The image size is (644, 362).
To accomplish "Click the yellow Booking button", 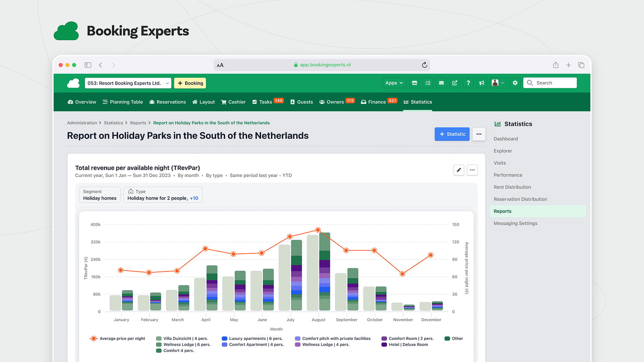I will click(x=190, y=83).
